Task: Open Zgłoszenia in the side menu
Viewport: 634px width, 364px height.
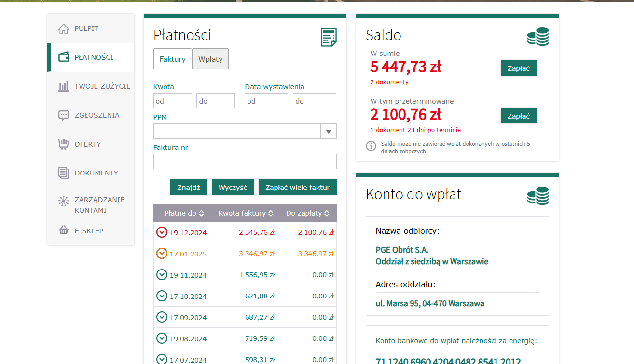Action: click(91, 115)
